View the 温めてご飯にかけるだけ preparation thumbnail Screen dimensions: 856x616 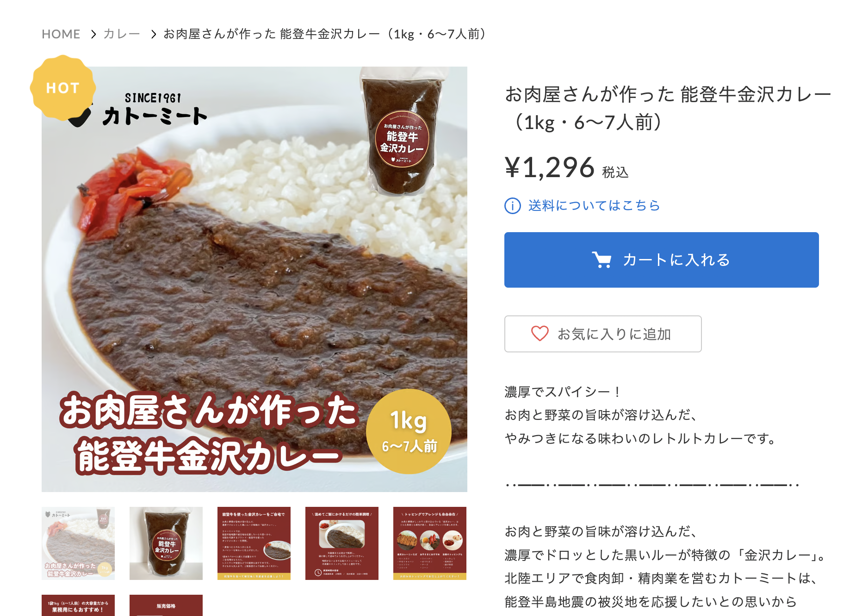(x=342, y=543)
